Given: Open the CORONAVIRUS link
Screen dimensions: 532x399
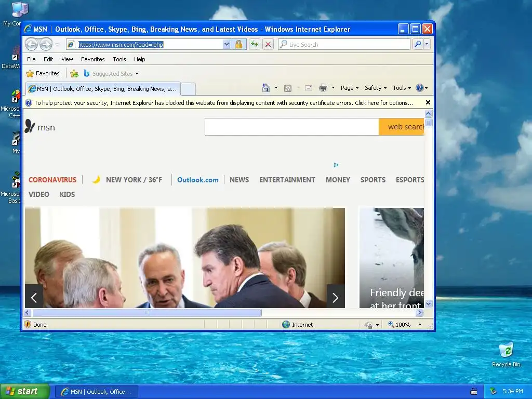Looking at the screenshot, I should [x=52, y=180].
